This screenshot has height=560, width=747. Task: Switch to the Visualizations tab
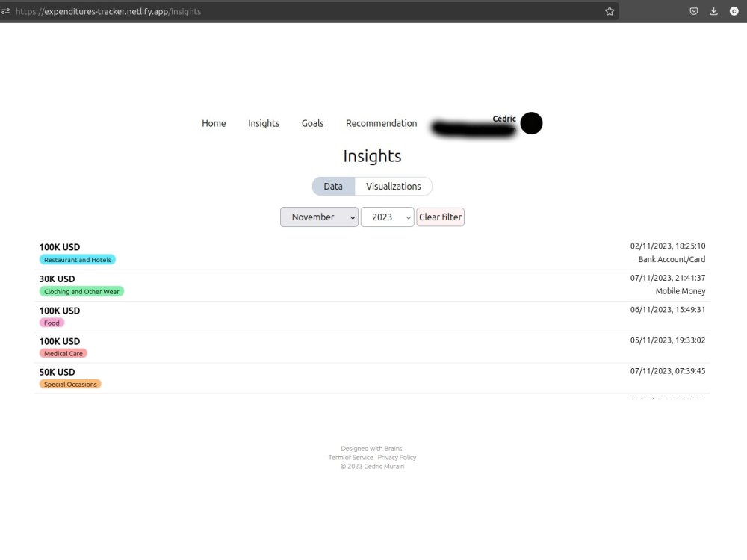(394, 186)
